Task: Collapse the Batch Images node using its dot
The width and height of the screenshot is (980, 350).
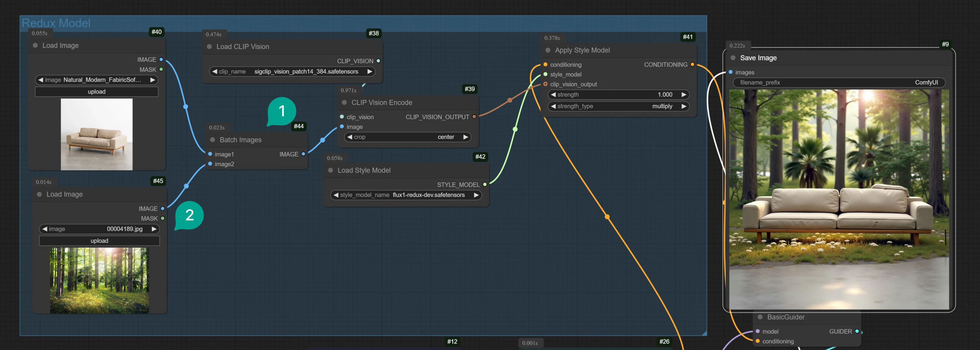Action: [212, 140]
